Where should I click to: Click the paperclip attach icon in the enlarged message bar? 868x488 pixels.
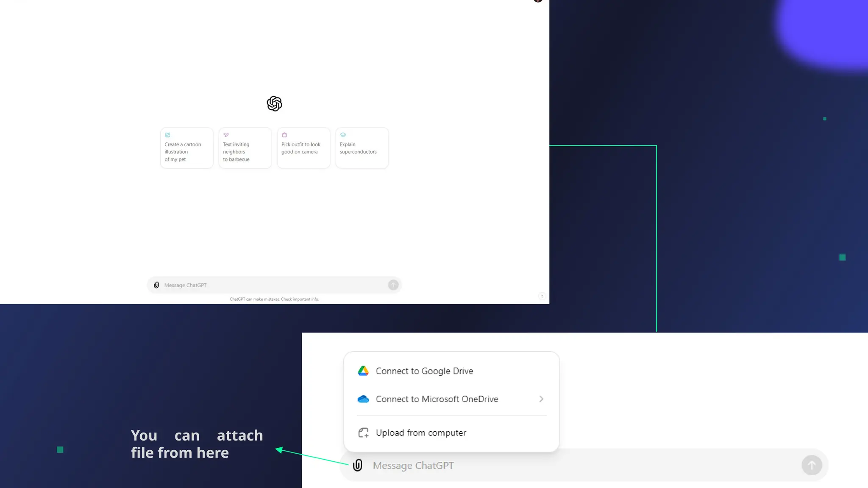click(358, 465)
